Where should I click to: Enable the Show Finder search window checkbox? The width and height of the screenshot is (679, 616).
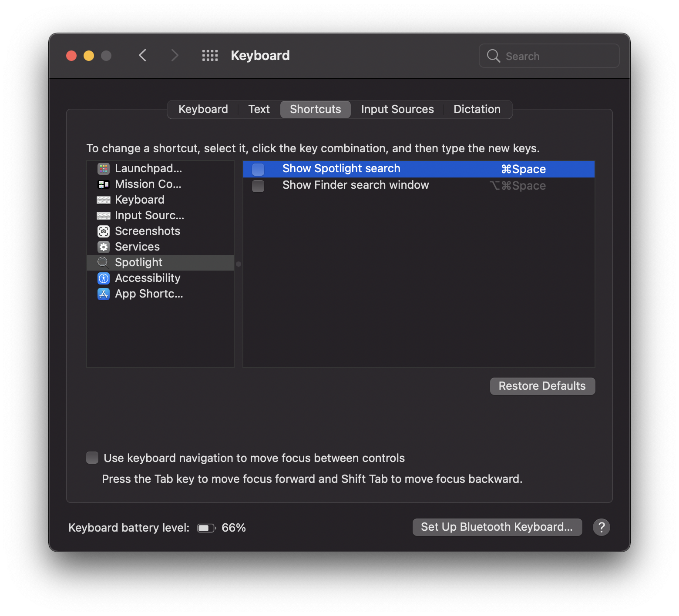(x=258, y=186)
